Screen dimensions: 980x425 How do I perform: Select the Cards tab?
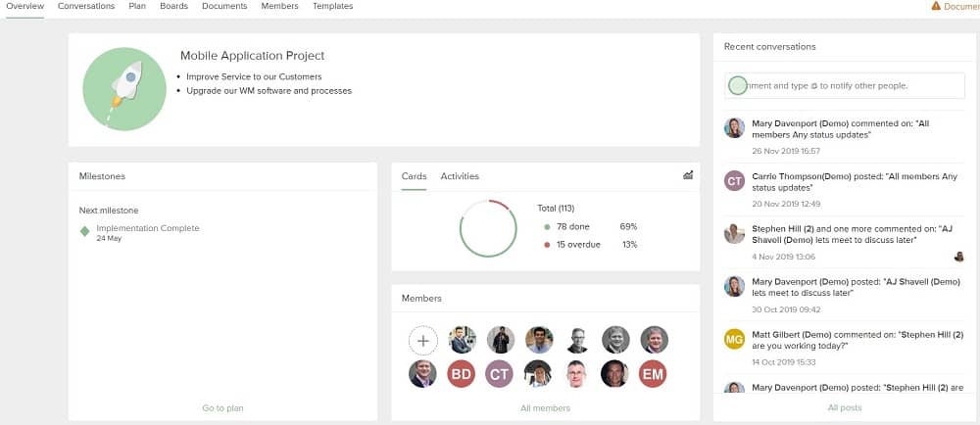pyautogui.click(x=414, y=176)
